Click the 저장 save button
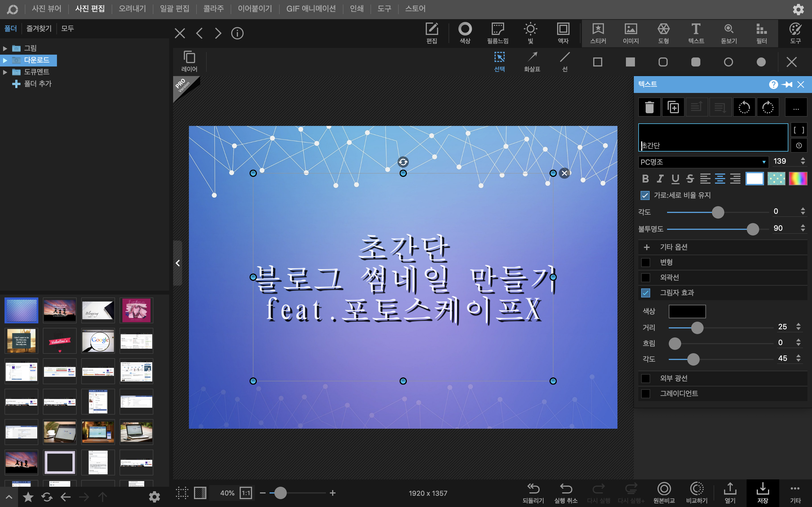The width and height of the screenshot is (812, 507). pyautogui.click(x=762, y=492)
